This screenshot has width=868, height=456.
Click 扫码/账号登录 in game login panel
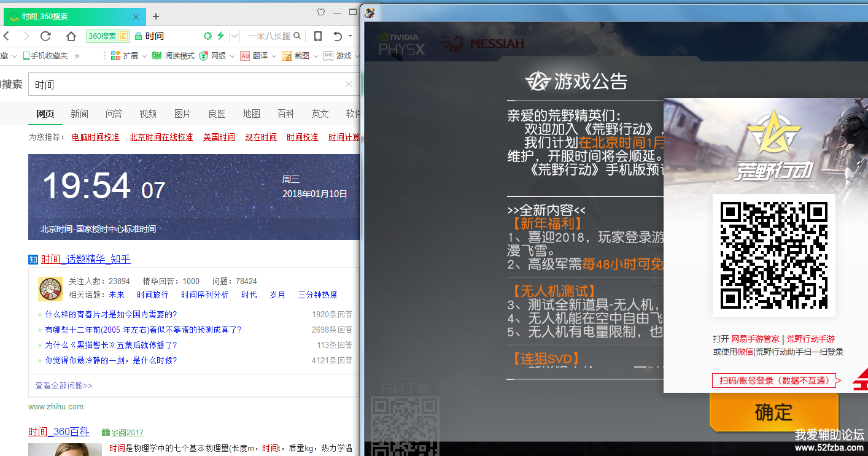tap(777, 381)
